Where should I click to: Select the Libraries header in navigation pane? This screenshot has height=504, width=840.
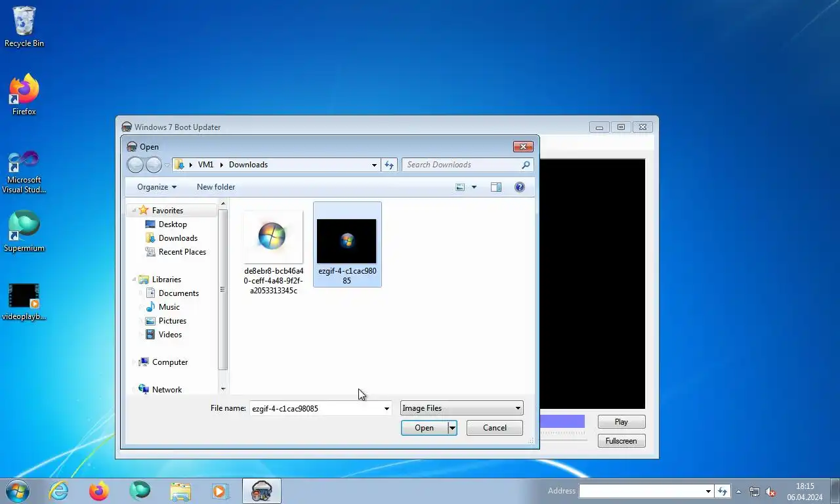(x=166, y=280)
